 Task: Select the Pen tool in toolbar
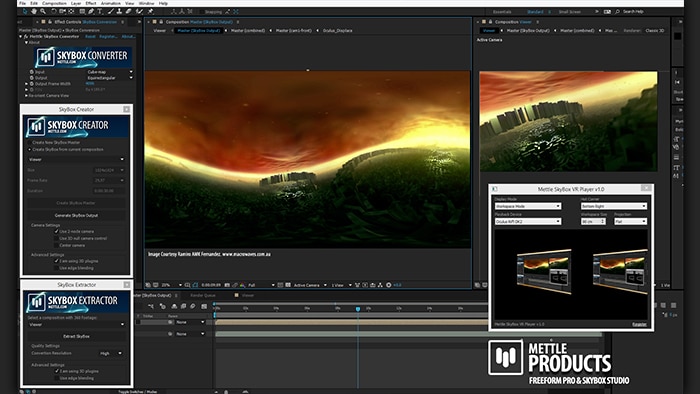tap(91, 12)
